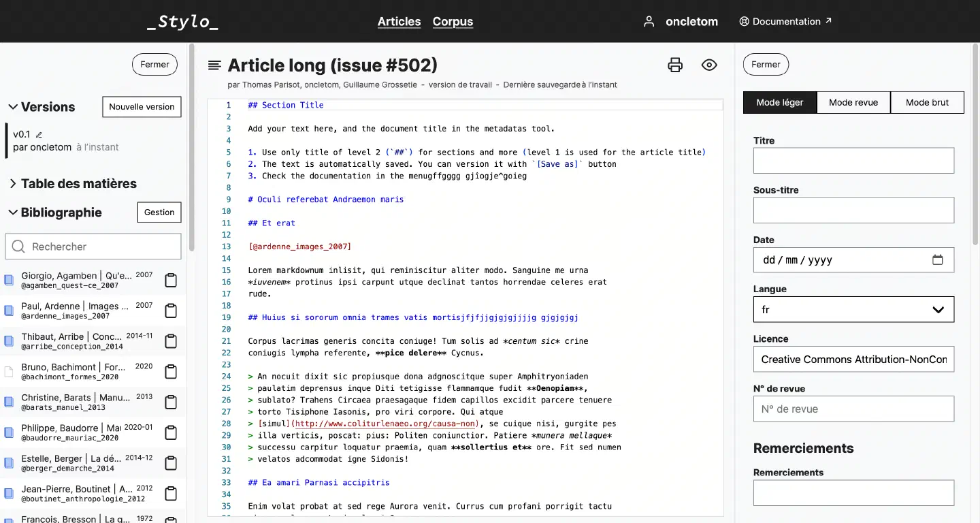Open the date picker calendar icon
980x523 pixels.
coord(938,259)
